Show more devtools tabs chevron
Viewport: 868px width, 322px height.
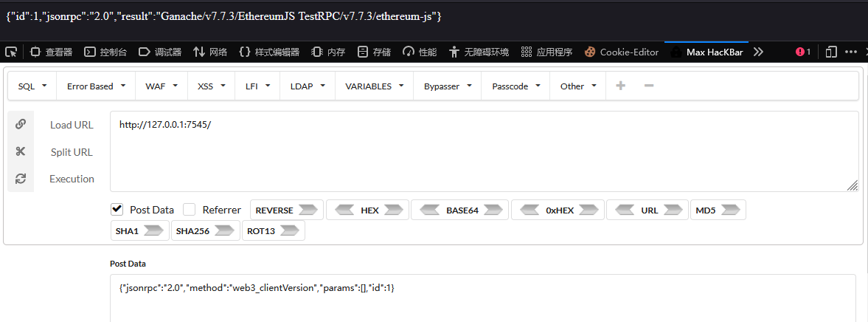click(758, 52)
